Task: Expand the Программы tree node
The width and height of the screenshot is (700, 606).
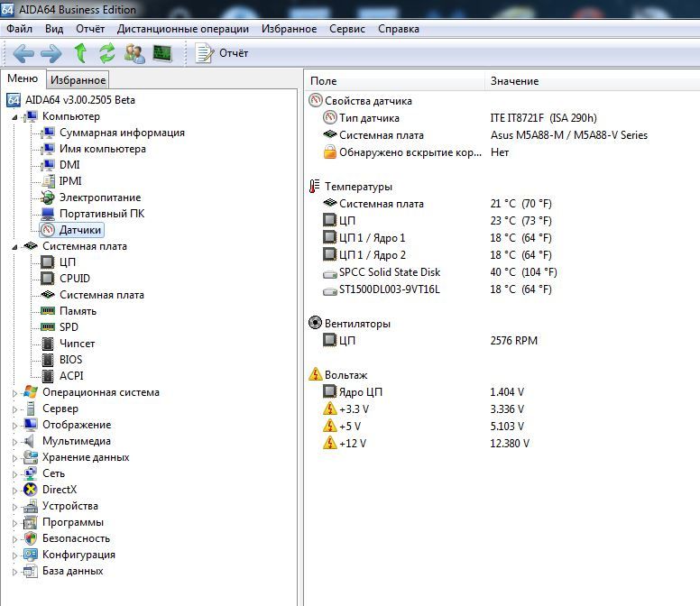Action: coord(14,523)
